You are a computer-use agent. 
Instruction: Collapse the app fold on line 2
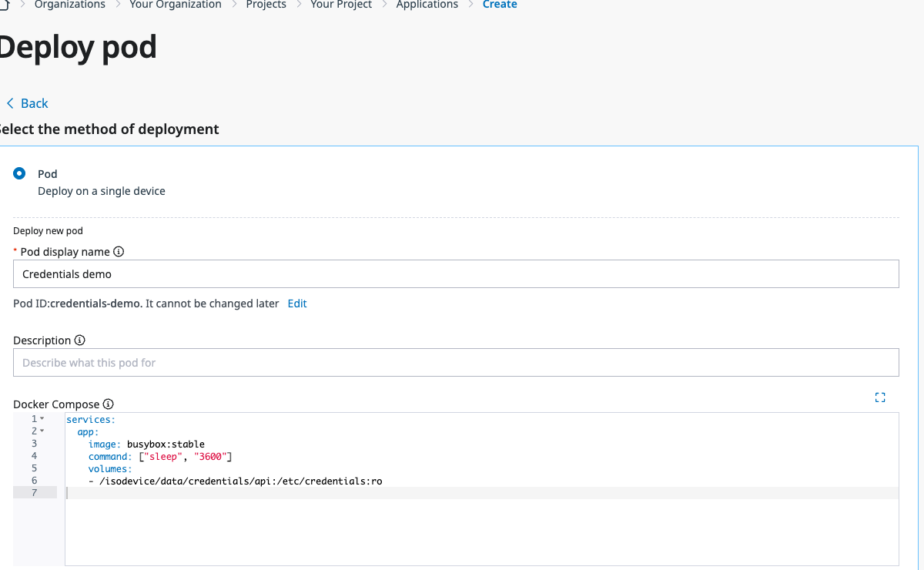[x=42, y=431]
